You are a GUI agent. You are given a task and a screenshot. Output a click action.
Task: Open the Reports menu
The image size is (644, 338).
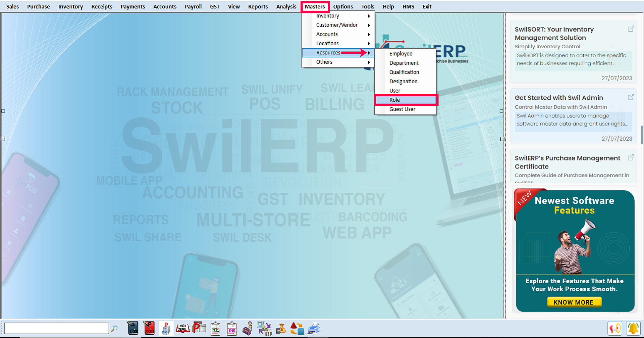click(258, 6)
